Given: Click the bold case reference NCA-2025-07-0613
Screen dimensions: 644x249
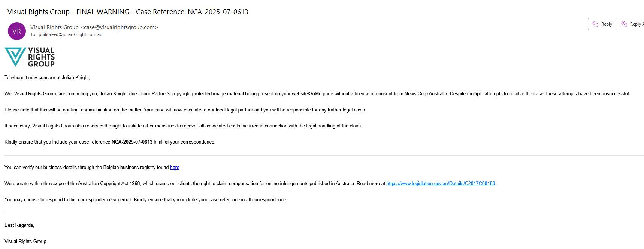Looking at the screenshot, I should click(132, 142).
